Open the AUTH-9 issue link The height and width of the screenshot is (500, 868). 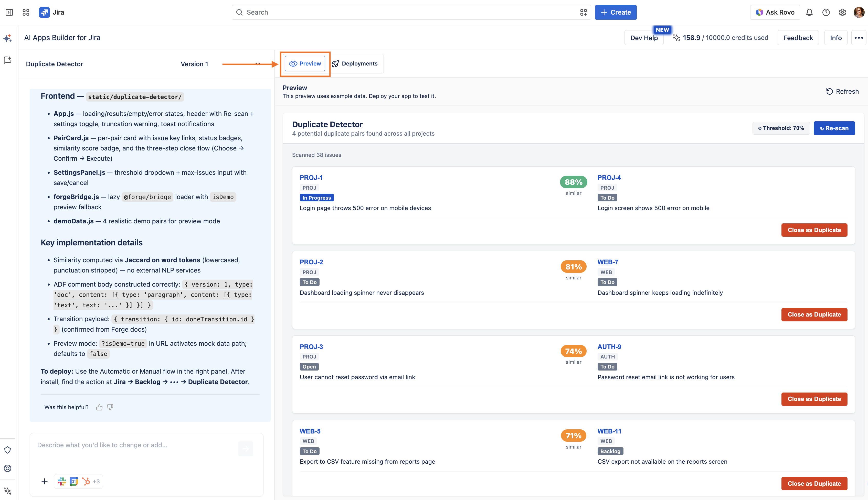point(609,346)
